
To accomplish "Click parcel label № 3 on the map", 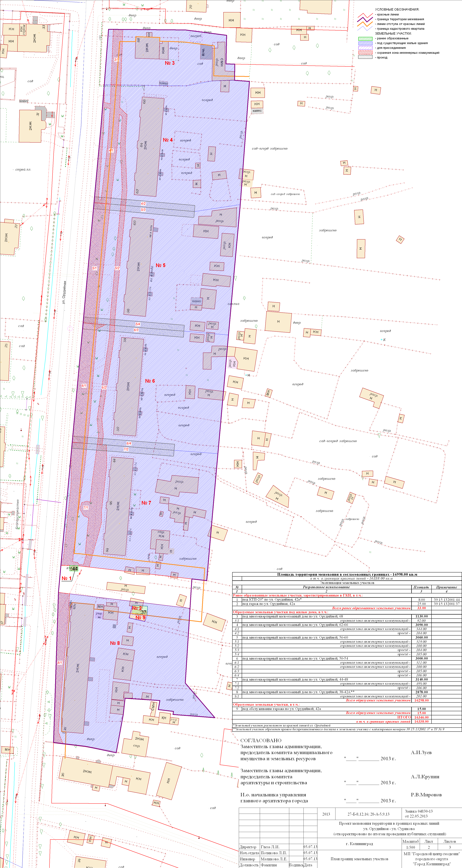I will tap(170, 63).
